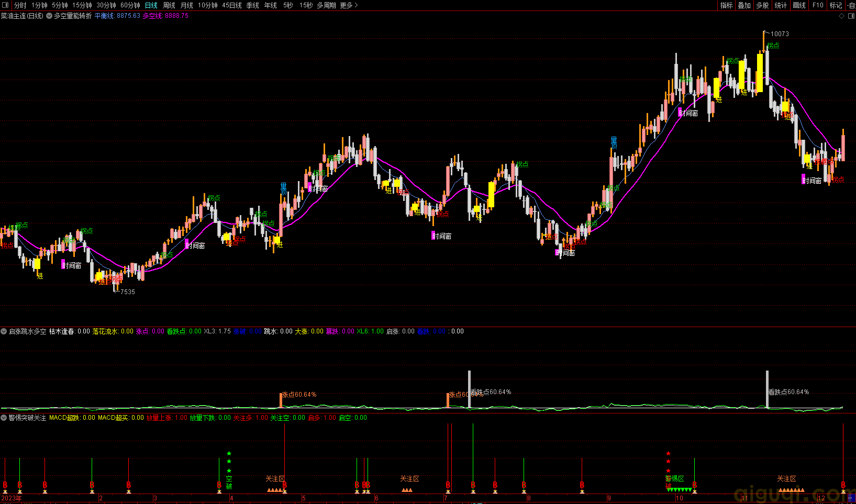856x504 pixels.
Task: Click the 多股 multi-stock button
Action: pos(763,5)
